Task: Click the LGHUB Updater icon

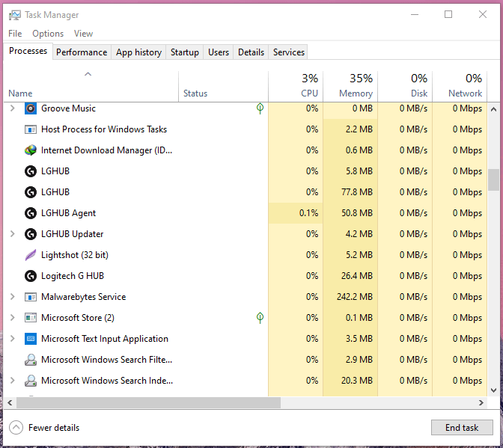Action: point(31,234)
